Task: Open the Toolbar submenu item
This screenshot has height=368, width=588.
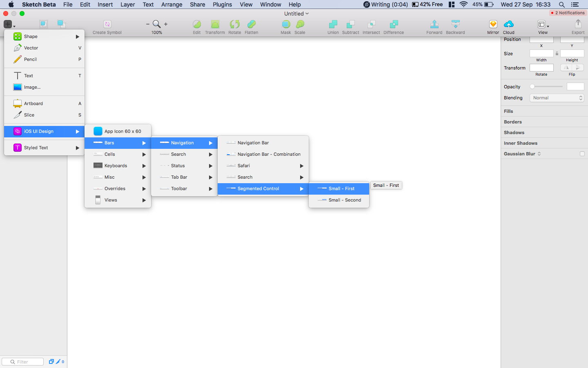Action: tap(184, 188)
